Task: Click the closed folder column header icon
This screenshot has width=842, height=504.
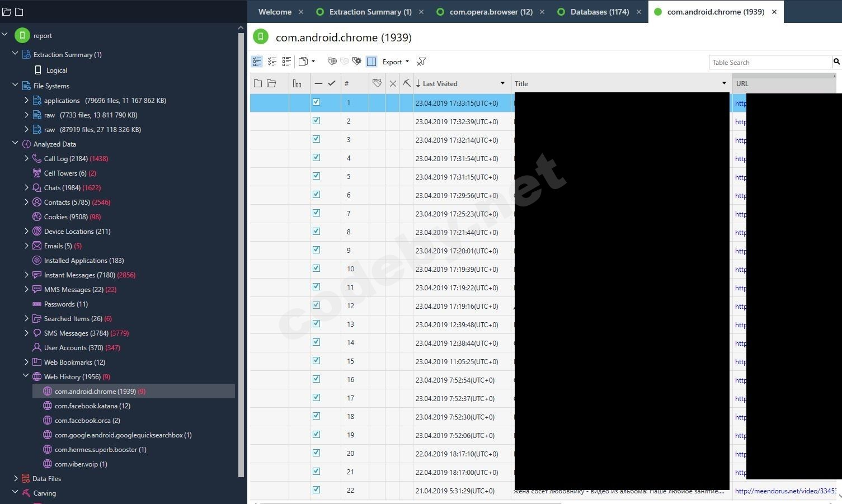Action: click(258, 83)
